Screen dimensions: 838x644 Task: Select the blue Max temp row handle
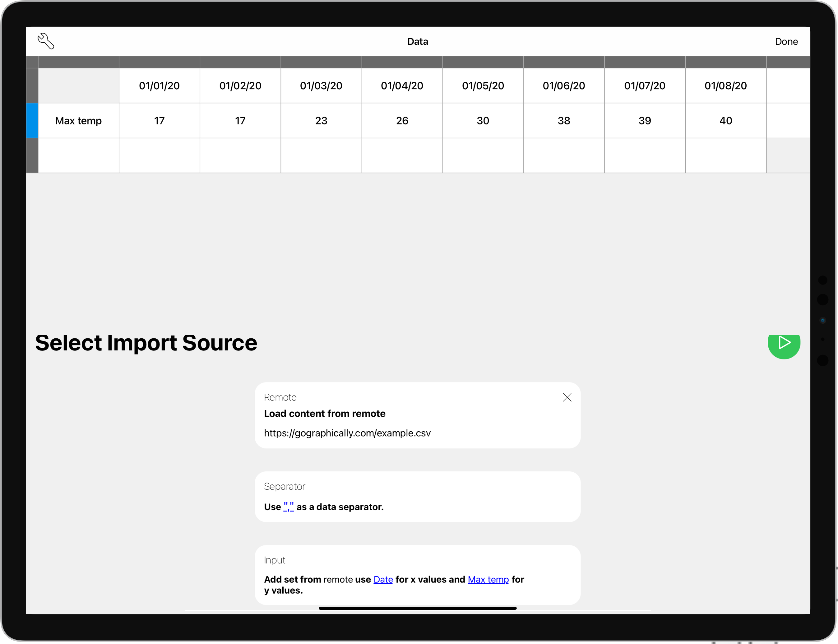pyautogui.click(x=32, y=120)
